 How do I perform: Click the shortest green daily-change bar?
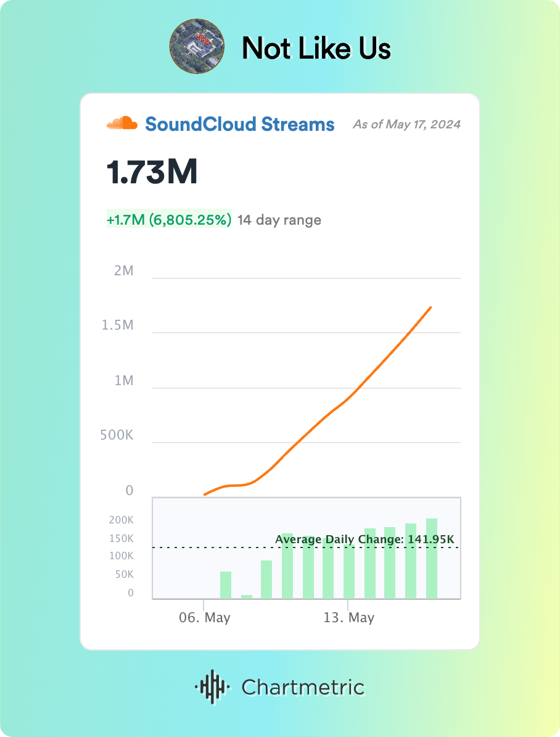tap(247, 596)
